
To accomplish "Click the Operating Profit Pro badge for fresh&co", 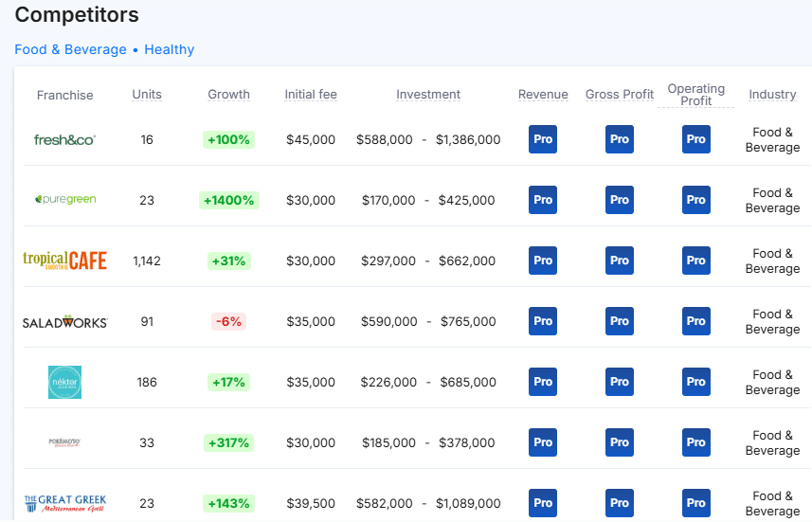I will click(696, 139).
